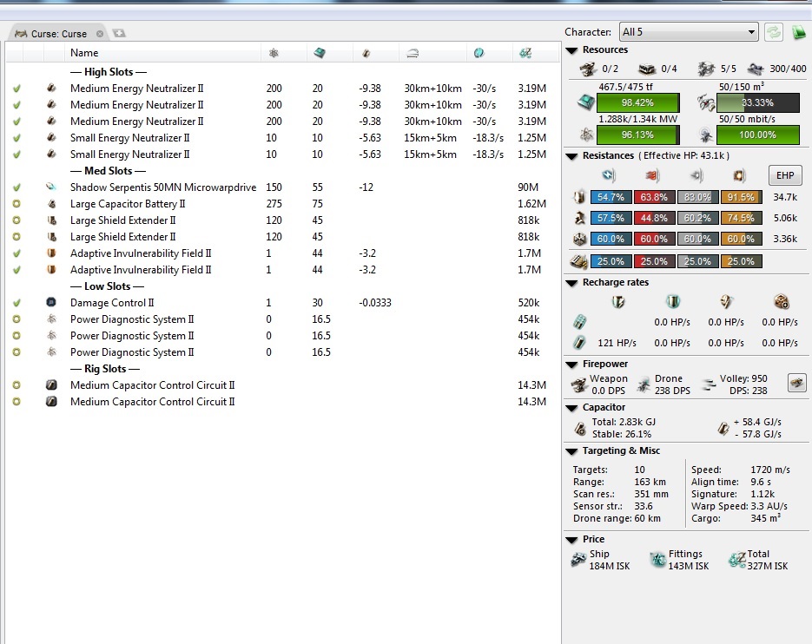Toggle state of first Medium Energy Neutralizer II
Screen dimensions: 812x644
17,89
